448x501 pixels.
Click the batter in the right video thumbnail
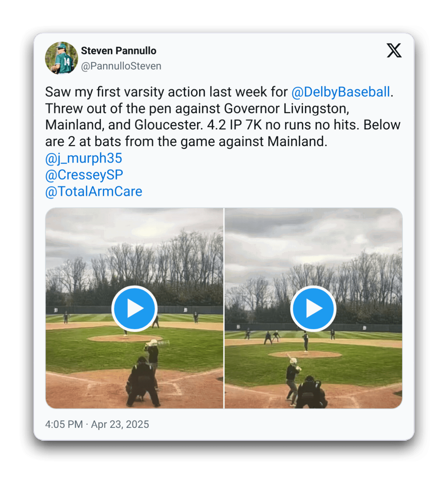point(293,382)
